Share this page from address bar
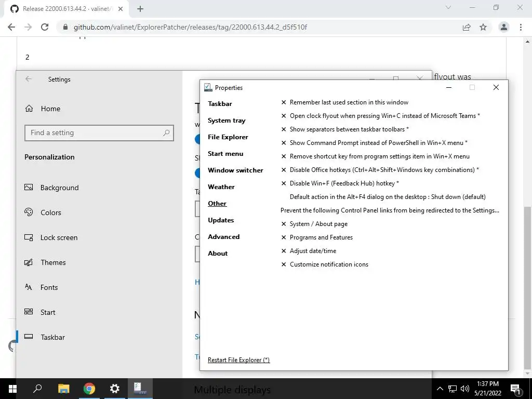Screen dimensions: 532x399 pos(467,27)
